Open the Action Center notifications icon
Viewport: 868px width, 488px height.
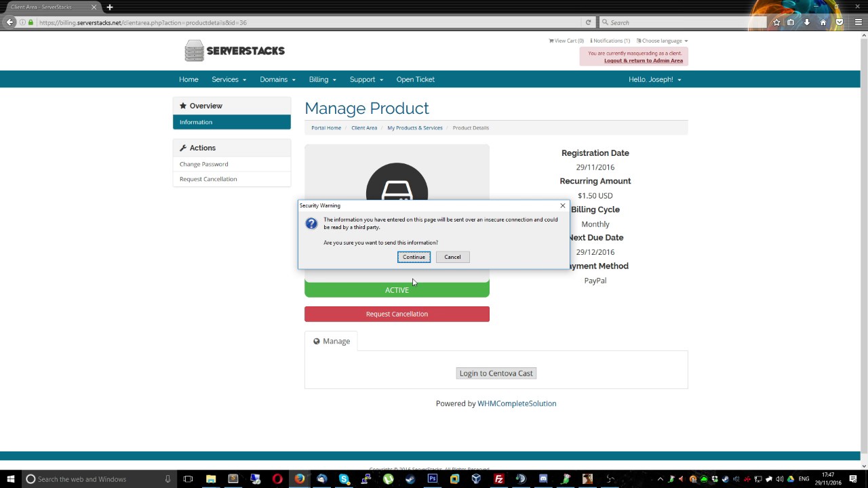click(853, 479)
